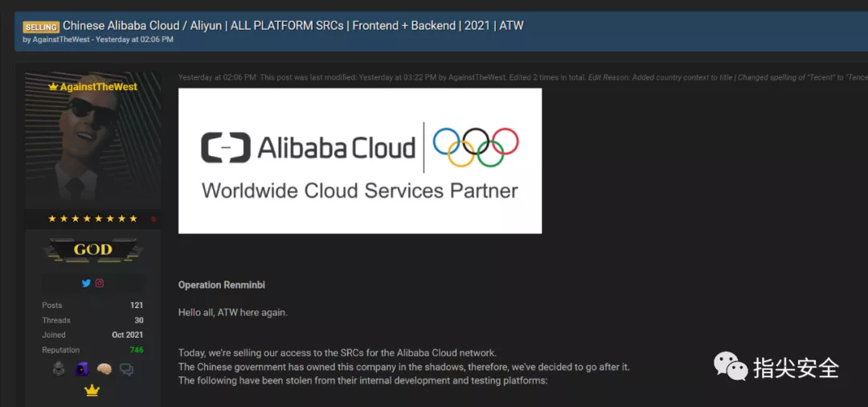Screen dimensions: 868x407
Task: Click the gold star rating row
Action: [x=93, y=219]
